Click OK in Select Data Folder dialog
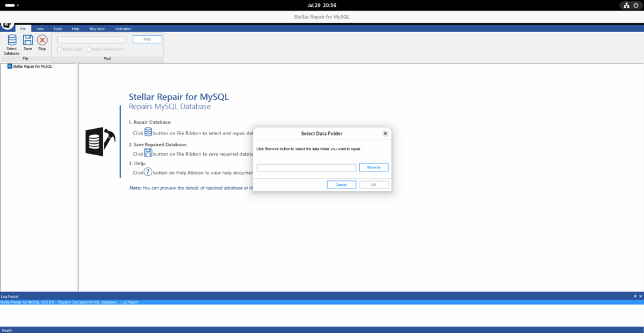 pos(374,185)
